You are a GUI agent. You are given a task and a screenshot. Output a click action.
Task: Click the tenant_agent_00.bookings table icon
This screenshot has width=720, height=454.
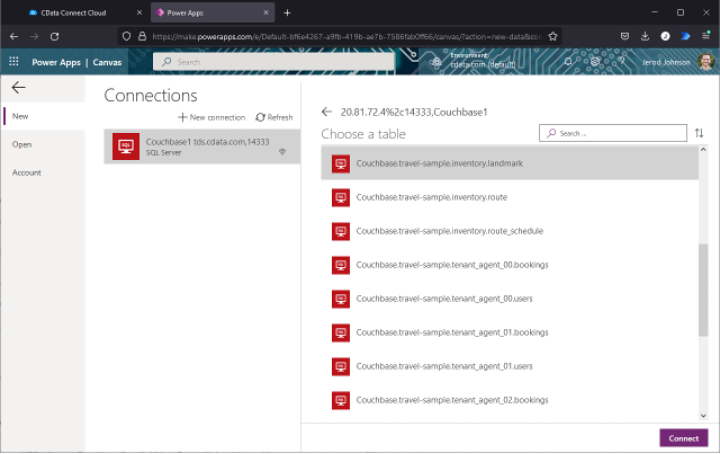tap(341, 265)
